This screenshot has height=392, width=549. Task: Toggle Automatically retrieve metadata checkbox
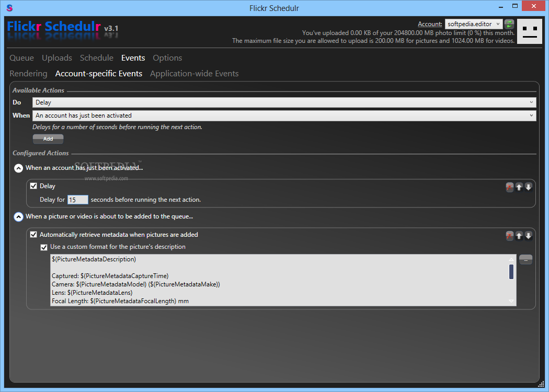point(33,235)
